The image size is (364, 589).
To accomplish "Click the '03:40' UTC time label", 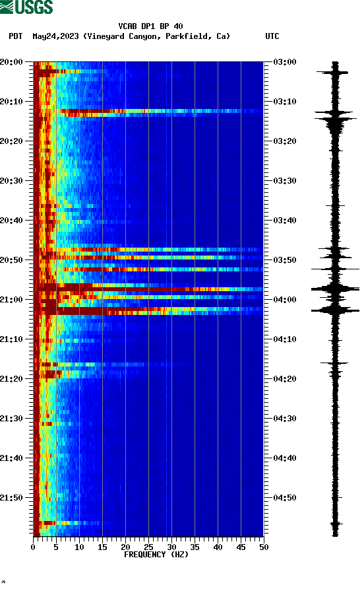I will point(285,221).
